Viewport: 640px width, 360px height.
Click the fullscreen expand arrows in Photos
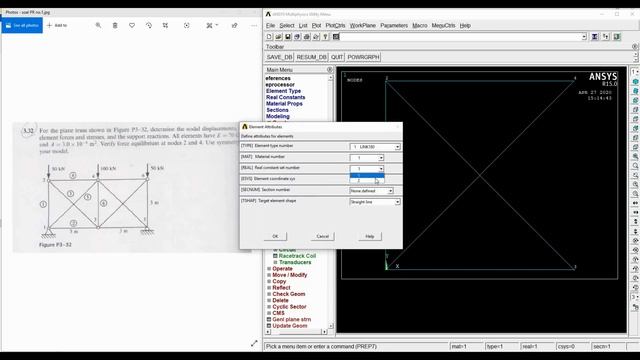point(254,343)
